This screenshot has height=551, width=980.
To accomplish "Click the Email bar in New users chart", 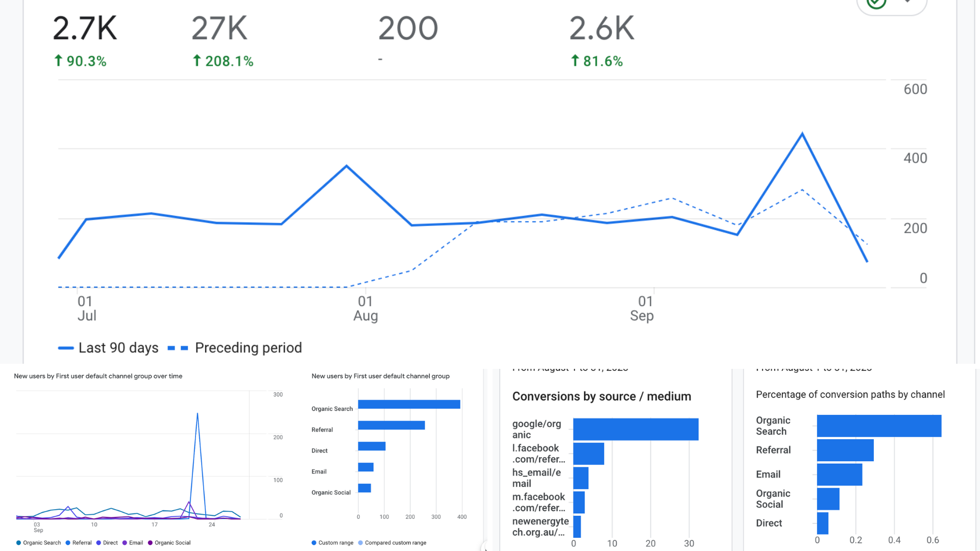I will tap(366, 467).
